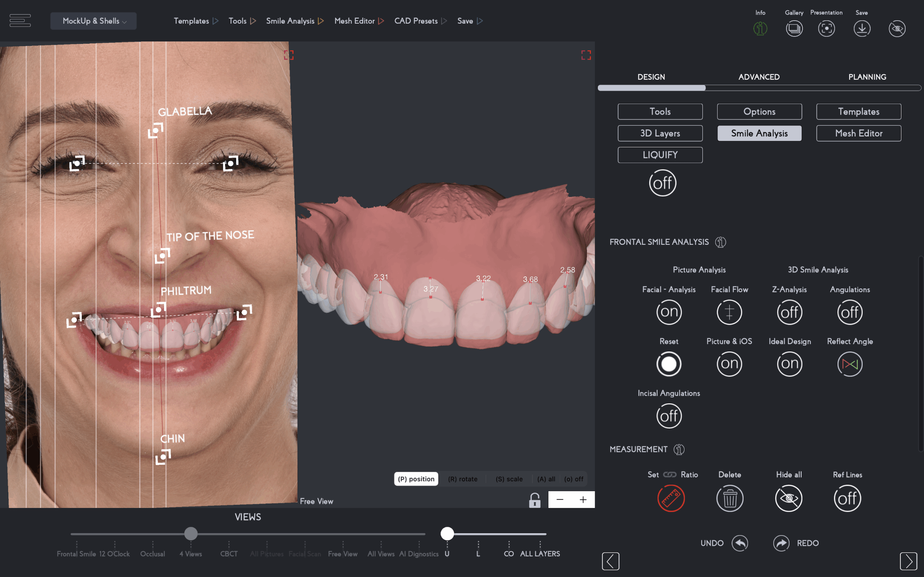
Task: Click the padlock lock icon
Action: tap(535, 500)
